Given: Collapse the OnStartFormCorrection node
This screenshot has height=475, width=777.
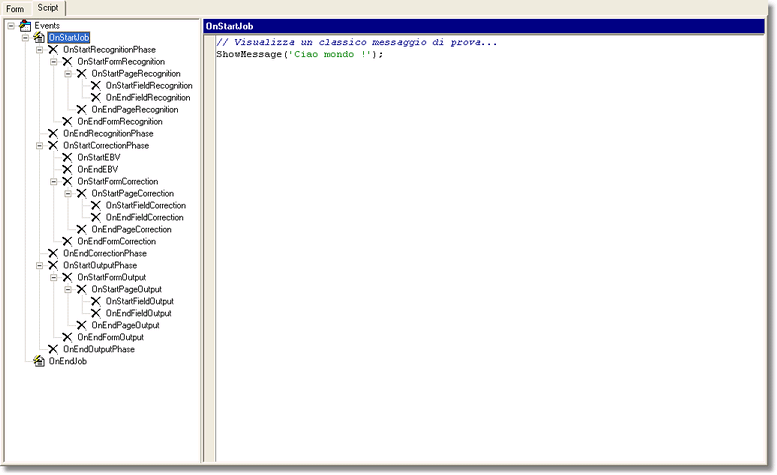Looking at the screenshot, I should coord(54,182).
